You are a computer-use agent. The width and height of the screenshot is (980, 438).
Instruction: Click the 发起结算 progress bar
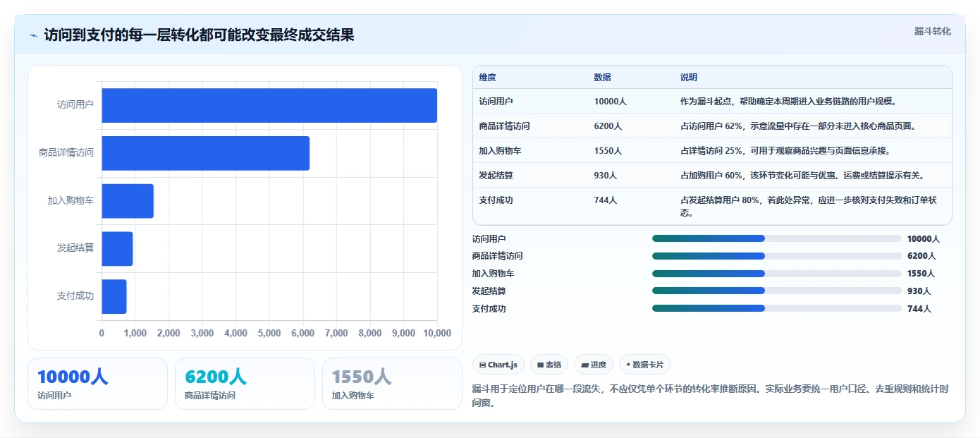777,291
